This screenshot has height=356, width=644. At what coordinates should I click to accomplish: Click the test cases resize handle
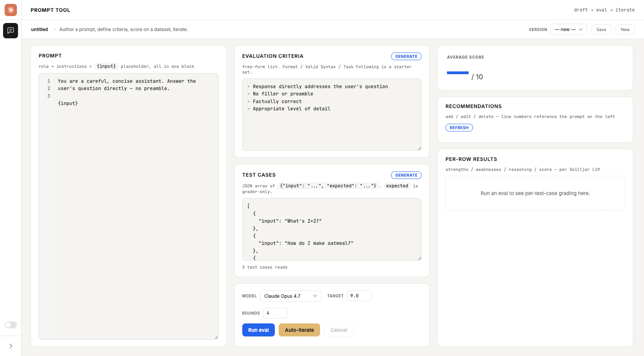[x=419, y=258]
